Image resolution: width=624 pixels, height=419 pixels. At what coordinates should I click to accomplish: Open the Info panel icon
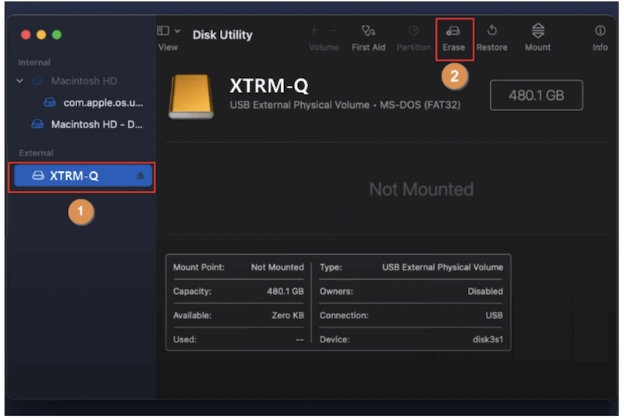(600, 32)
